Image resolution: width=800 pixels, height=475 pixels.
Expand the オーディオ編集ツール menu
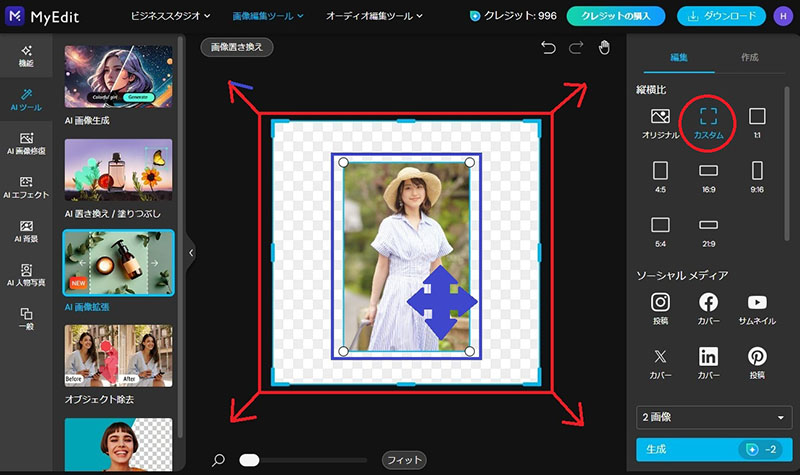pyautogui.click(x=374, y=16)
